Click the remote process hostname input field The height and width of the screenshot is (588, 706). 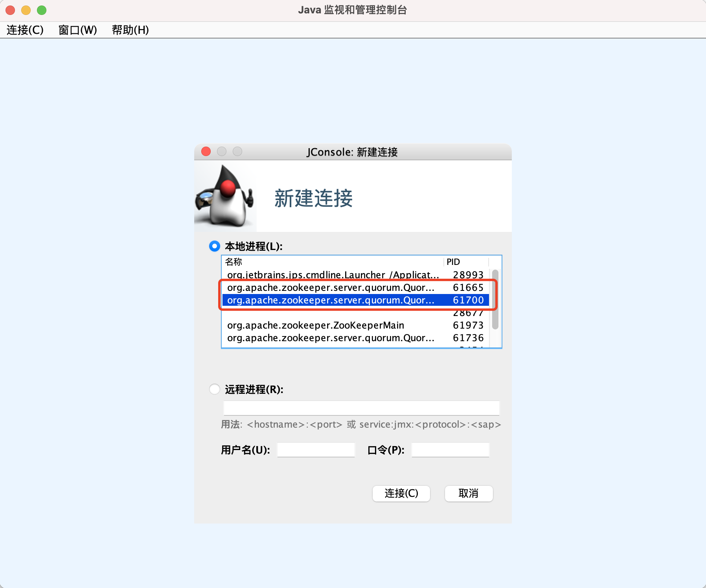coord(361,408)
